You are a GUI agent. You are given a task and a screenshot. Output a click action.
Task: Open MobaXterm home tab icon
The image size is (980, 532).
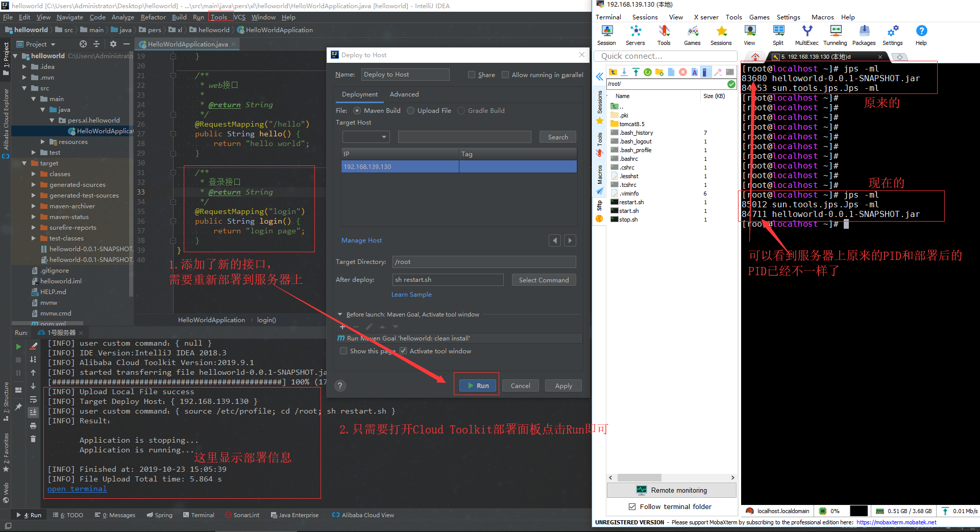pos(755,57)
